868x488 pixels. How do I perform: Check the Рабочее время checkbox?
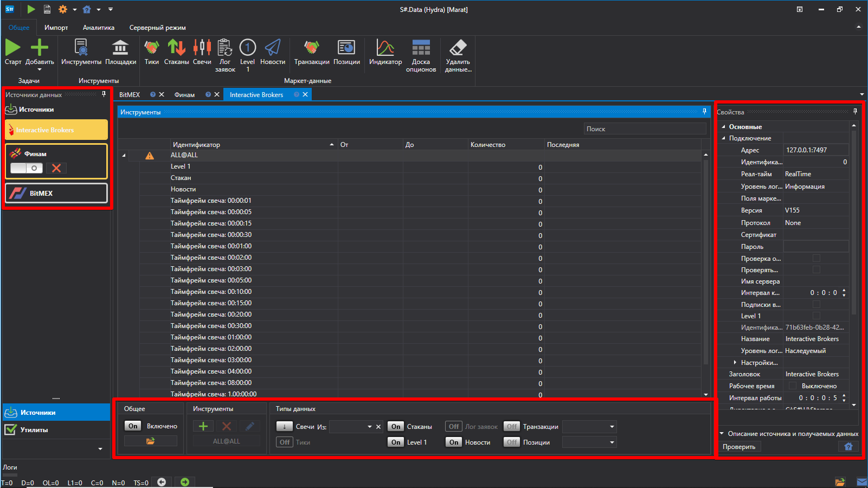(x=793, y=386)
